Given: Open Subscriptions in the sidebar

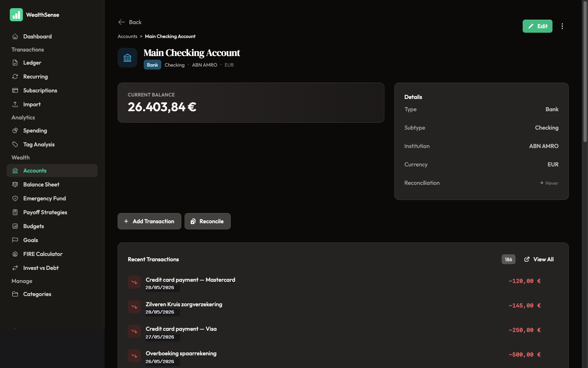Looking at the screenshot, I should pyautogui.click(x=52, y=90).
